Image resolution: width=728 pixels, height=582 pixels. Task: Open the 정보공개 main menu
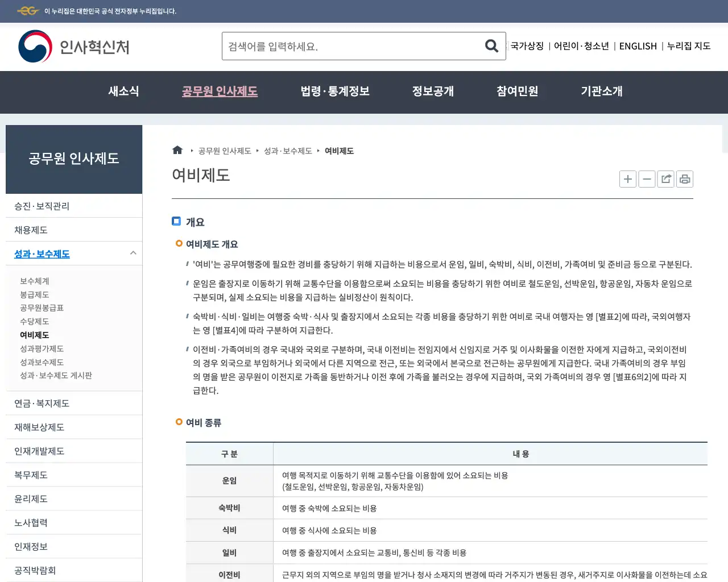coord(433,92)
